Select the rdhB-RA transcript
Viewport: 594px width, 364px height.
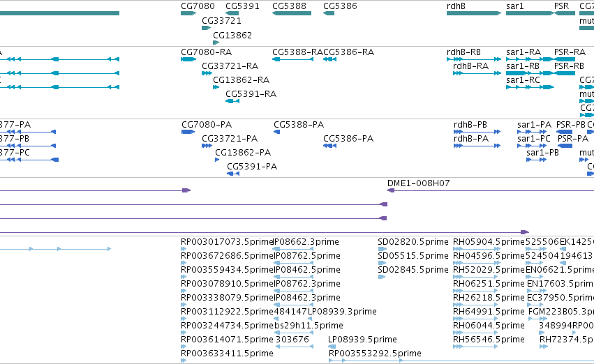click(477, 73)
